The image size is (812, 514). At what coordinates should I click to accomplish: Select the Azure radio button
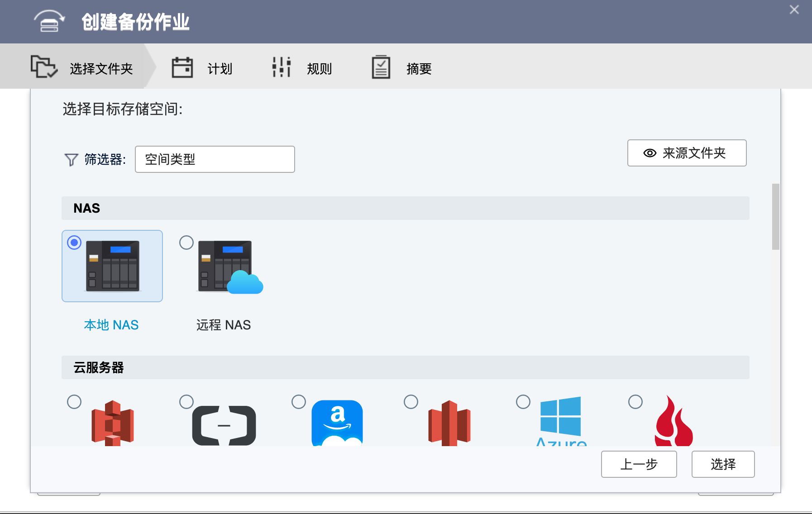point(523,401)
